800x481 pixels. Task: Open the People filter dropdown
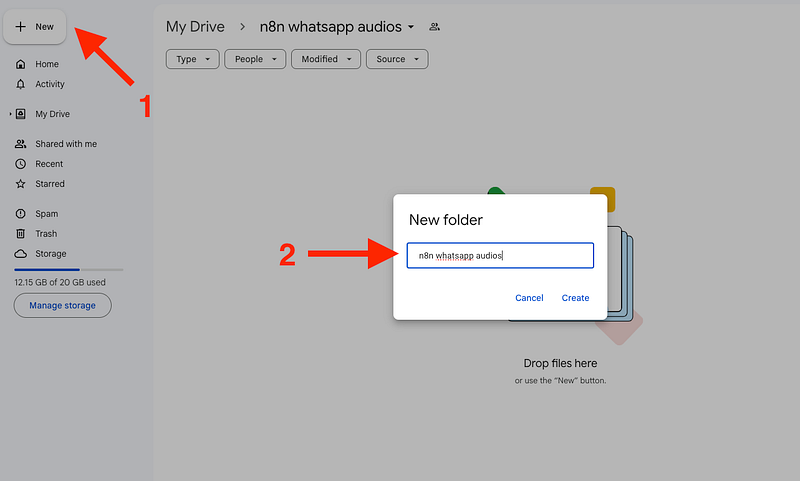255,59
